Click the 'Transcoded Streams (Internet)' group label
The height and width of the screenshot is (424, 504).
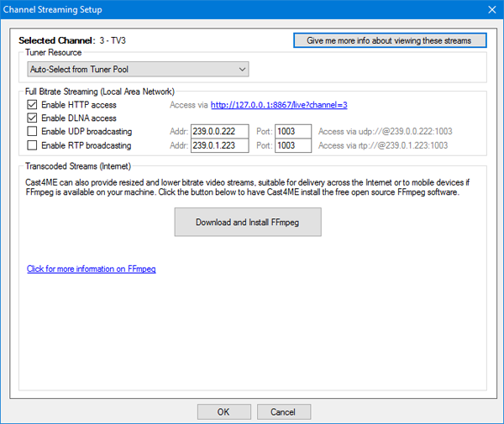[78, 166]
